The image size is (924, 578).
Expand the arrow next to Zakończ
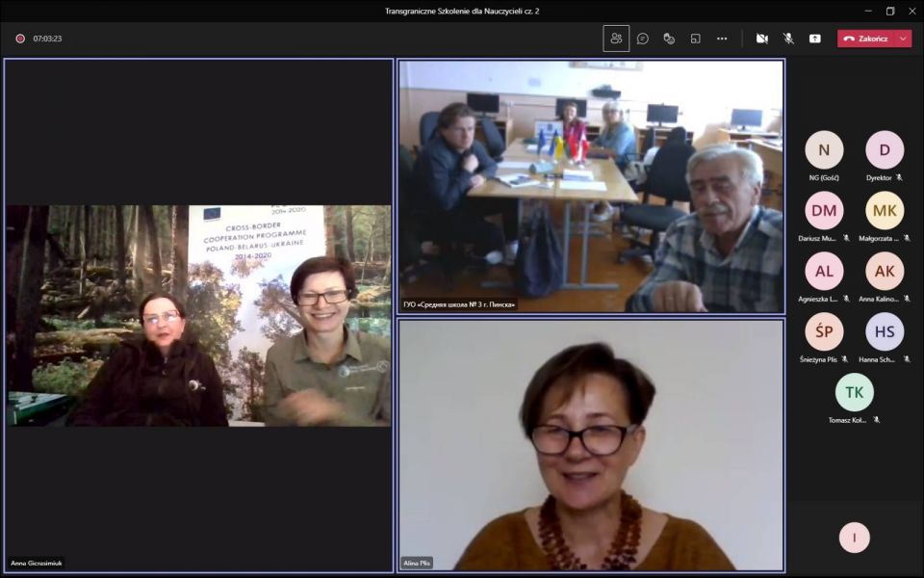[x=903, y=39]
